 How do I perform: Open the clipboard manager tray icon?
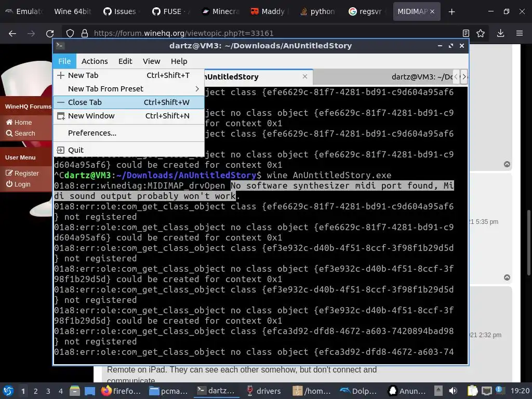coord(472,391)
